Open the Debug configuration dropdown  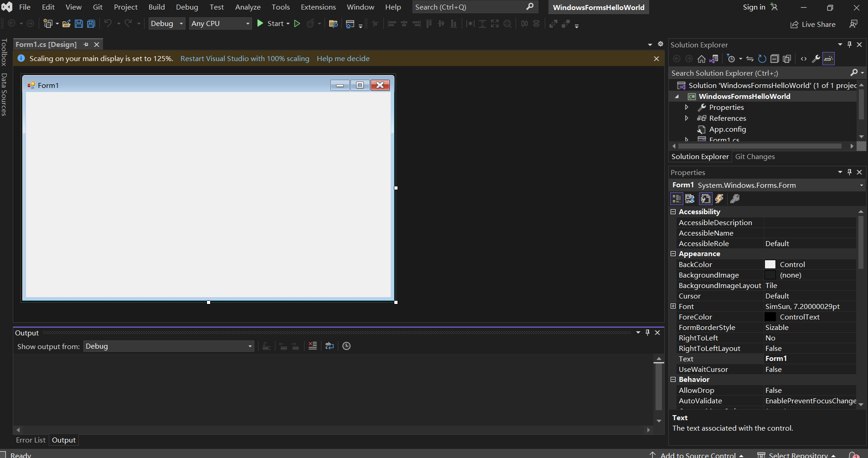point(167,23)
